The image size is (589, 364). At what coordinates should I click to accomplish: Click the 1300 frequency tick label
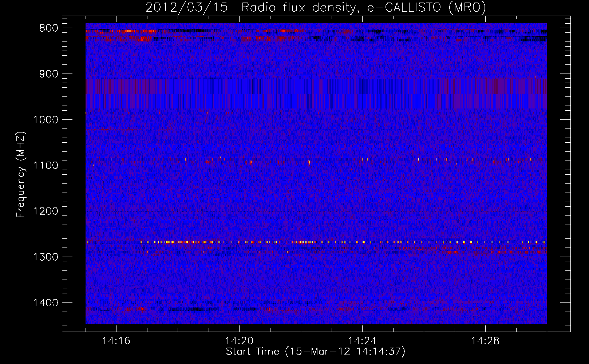point(46,257)
